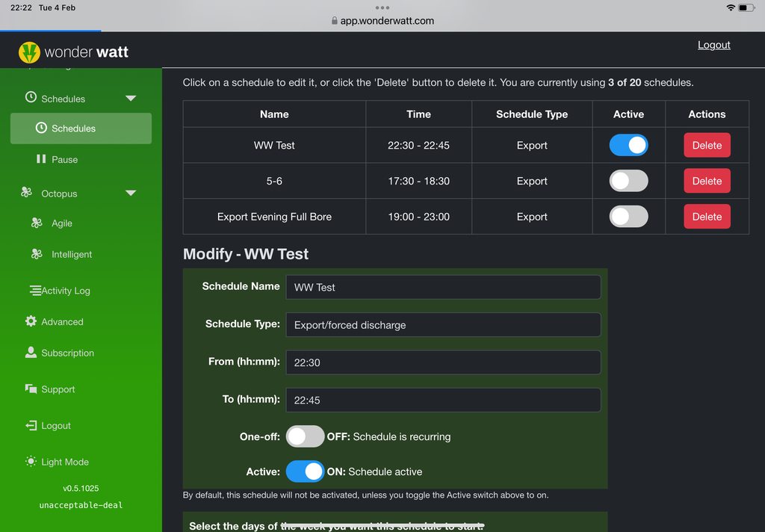
Task: Open the Schedule Type dropdown
Action: click(443, 325)
